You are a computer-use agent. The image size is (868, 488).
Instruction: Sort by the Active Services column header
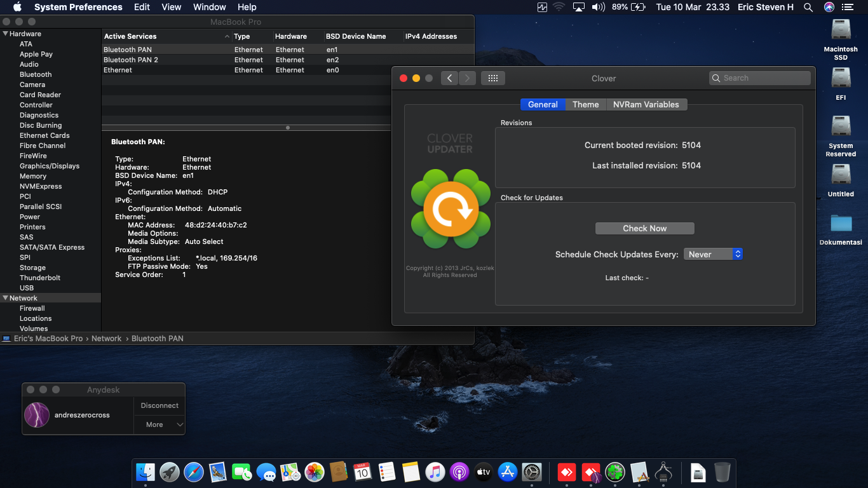click(x=166, y=36)
